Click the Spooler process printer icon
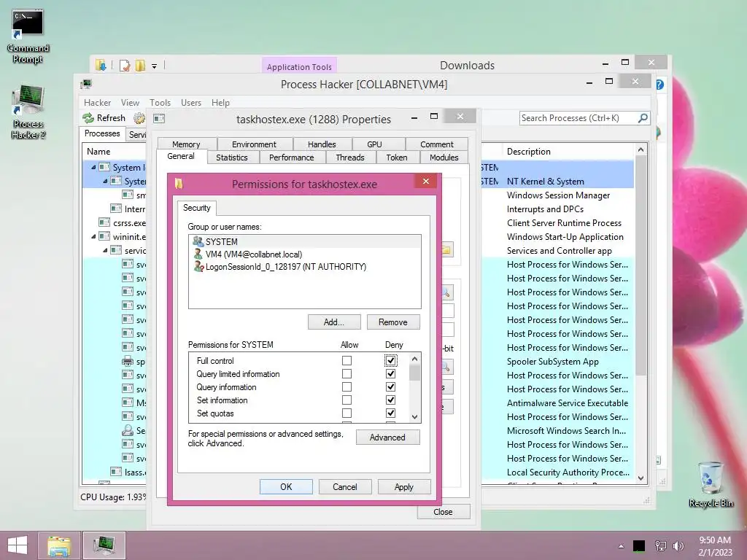This screenshot has width=747, height=560. tap(127, 362)
